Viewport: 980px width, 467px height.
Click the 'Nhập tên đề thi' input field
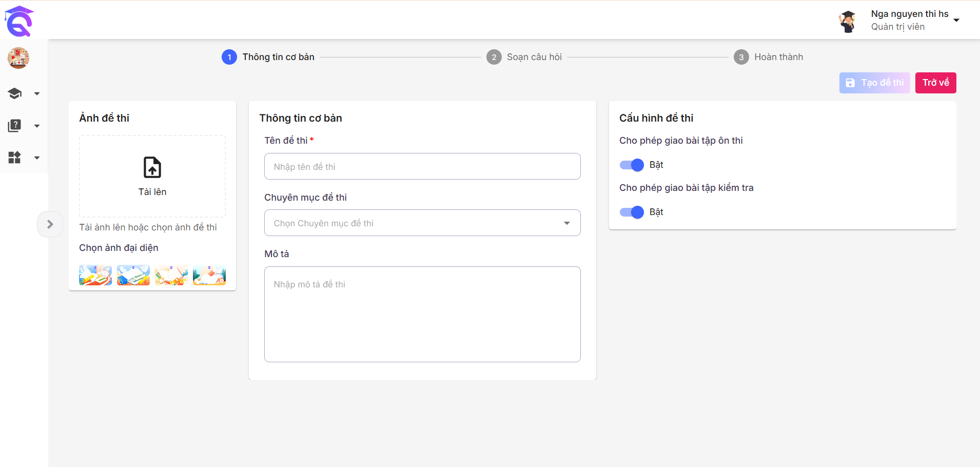[422, 167]
